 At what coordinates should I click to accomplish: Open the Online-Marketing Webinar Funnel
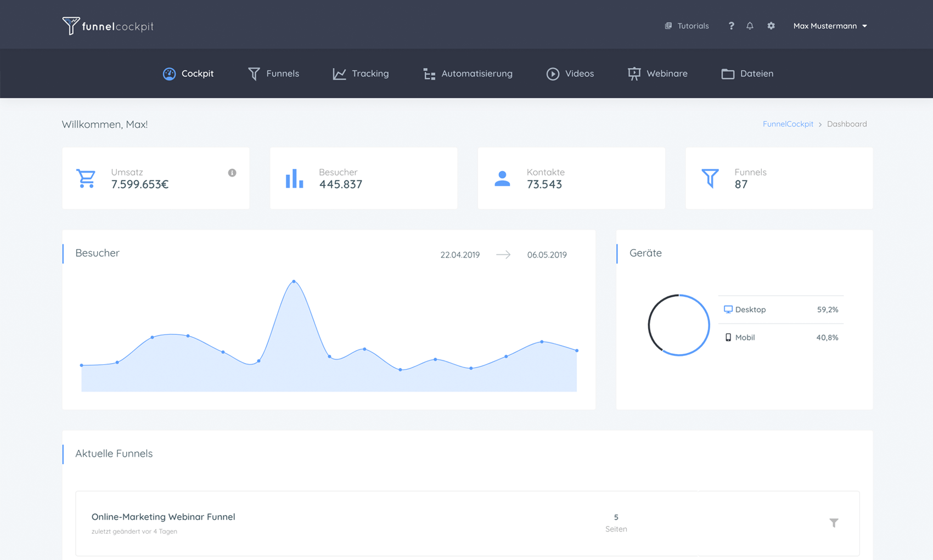pyautogui.click(x=163, y=517)
